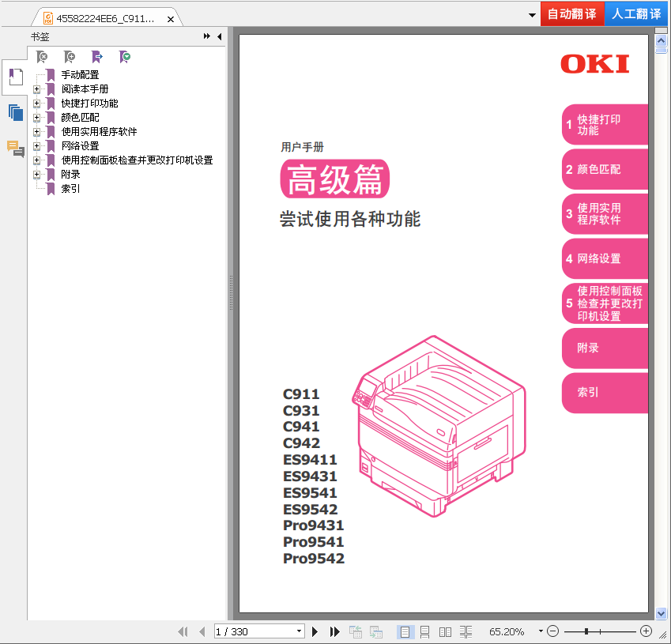Click the zoom in plus icon
This screenshot has width=671, height=644.
(646, 631)
